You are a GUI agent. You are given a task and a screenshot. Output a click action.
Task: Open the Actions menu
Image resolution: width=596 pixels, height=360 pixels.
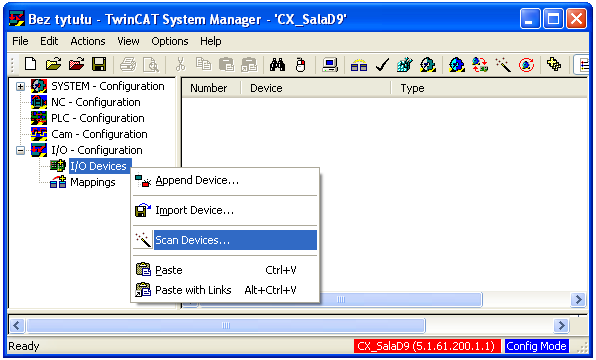[88, 41]
